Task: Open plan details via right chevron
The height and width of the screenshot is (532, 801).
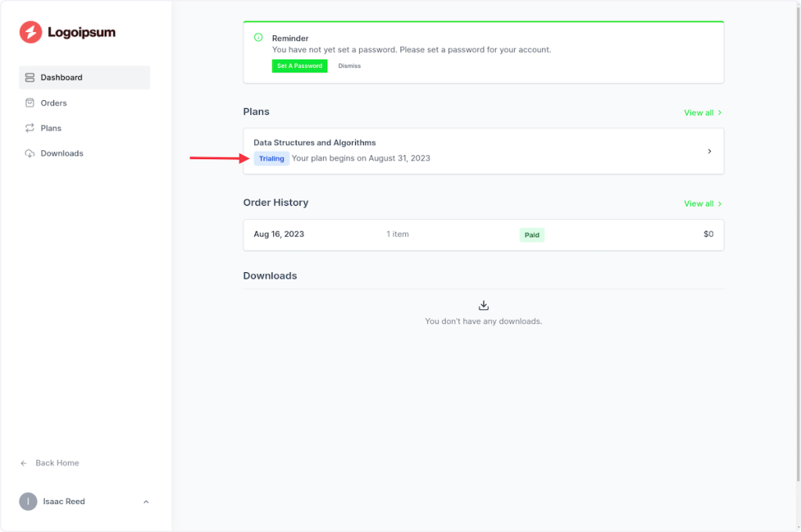Action: [709, 151]
